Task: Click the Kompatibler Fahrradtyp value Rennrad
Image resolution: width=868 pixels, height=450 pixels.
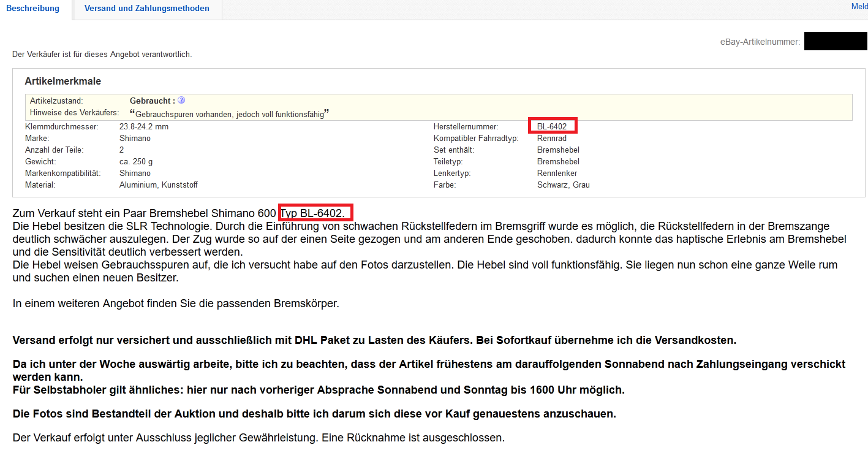Action: click(x=552, y=139)
